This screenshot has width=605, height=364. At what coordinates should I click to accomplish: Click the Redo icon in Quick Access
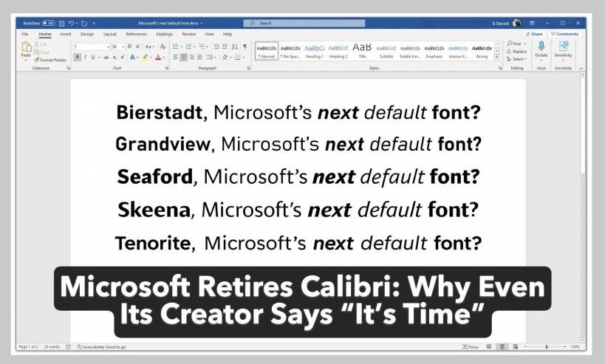pos(84,23)
